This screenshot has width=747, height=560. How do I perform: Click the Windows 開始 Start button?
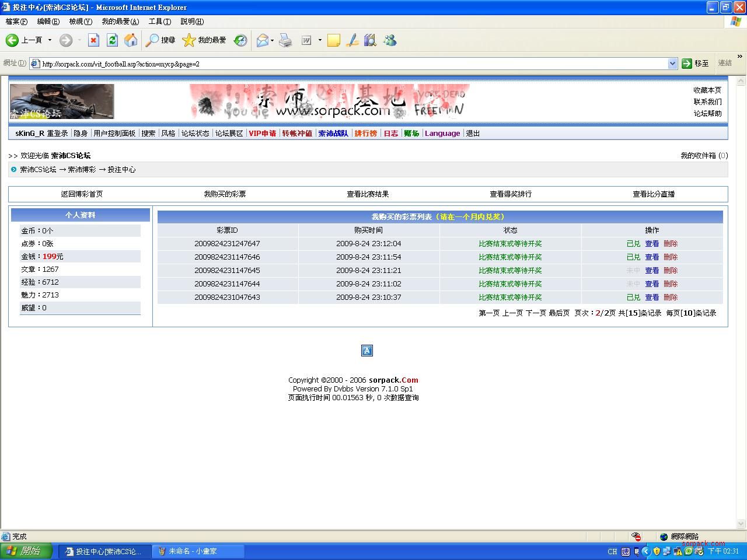coord(26,551)
